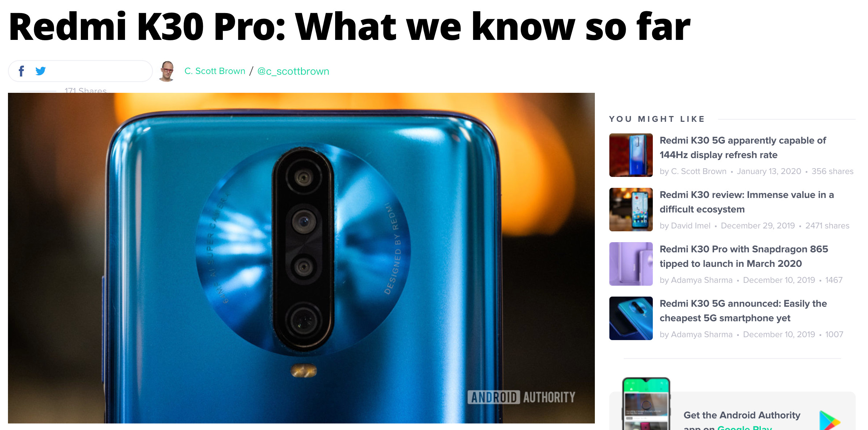The height and width of the screenshot is (430, 868).
Task: Click Get the Android Authority app text
Action: (742, 415)
